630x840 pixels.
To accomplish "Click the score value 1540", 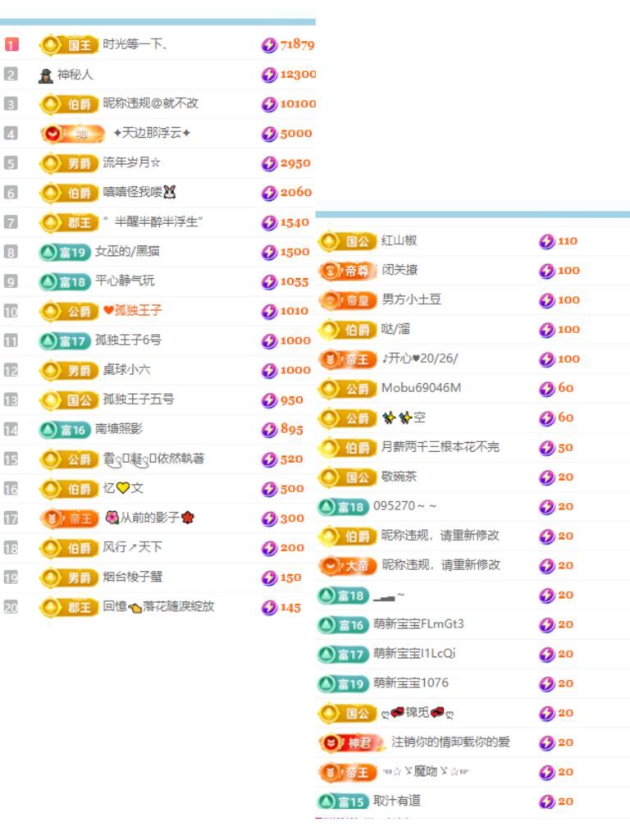I will pos(294,222).
